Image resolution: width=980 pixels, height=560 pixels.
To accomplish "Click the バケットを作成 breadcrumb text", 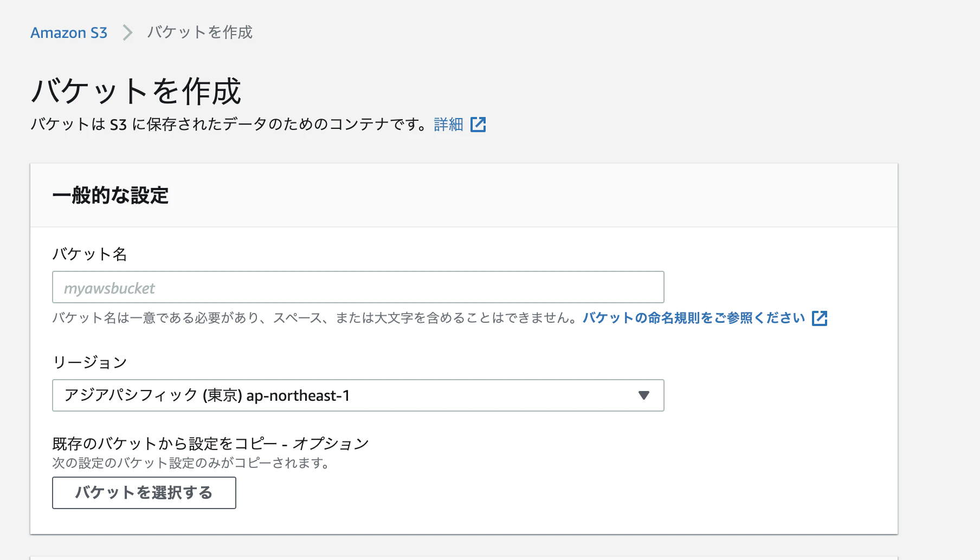I will coord(200,32).
